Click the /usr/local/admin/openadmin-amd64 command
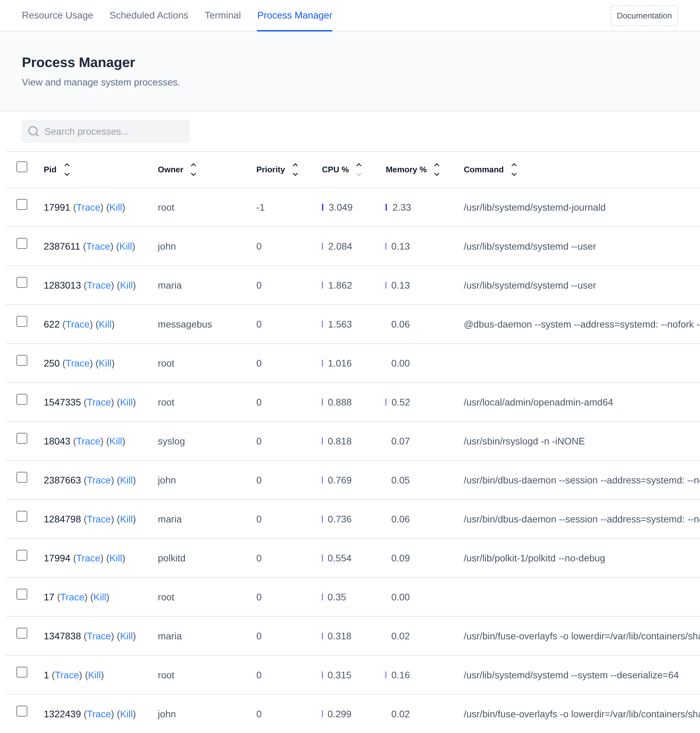Screen dimensions: 700x733 tap(538, 402)
